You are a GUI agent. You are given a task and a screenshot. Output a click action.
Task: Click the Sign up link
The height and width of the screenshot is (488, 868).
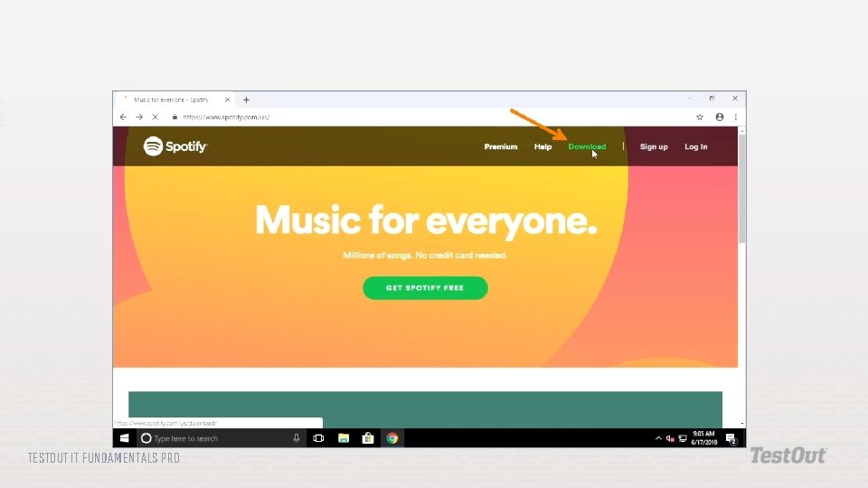pos(654,146)
